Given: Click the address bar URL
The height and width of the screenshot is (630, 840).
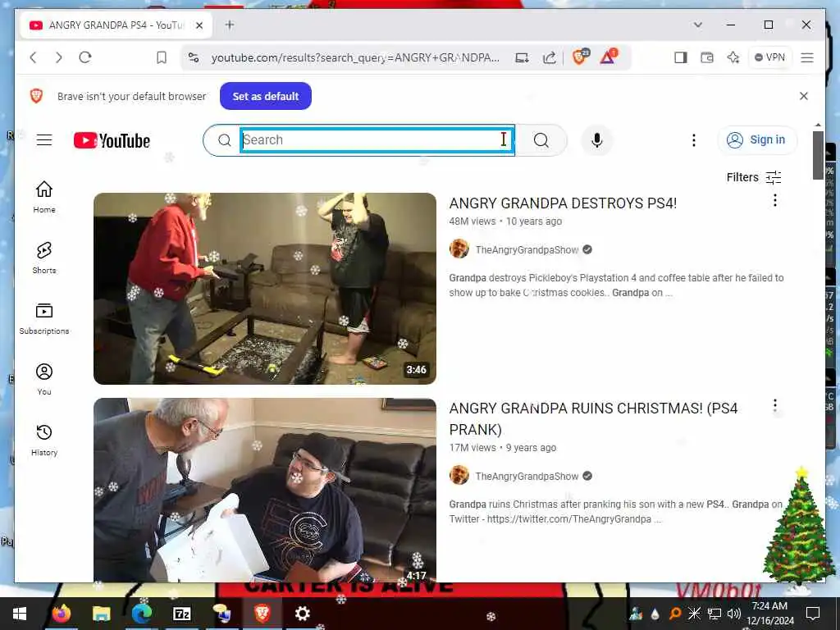Looking at the screenshot, I should pyautogui.click(x=355, y=57).
